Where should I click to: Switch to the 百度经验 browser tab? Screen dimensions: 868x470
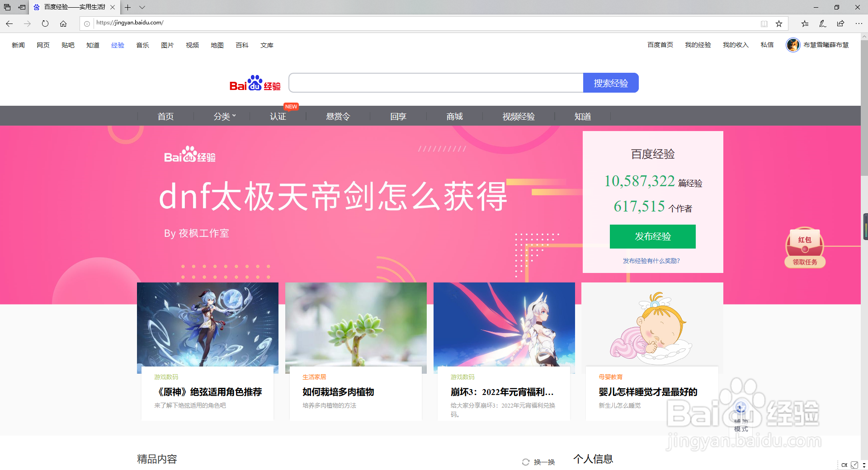(72, 8)
